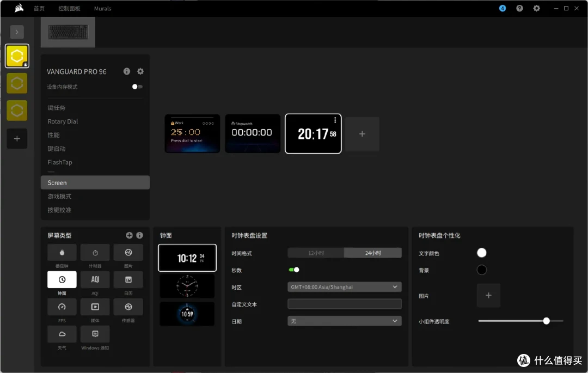Open VANGUARD PRO 96 device settings gear

140,71
